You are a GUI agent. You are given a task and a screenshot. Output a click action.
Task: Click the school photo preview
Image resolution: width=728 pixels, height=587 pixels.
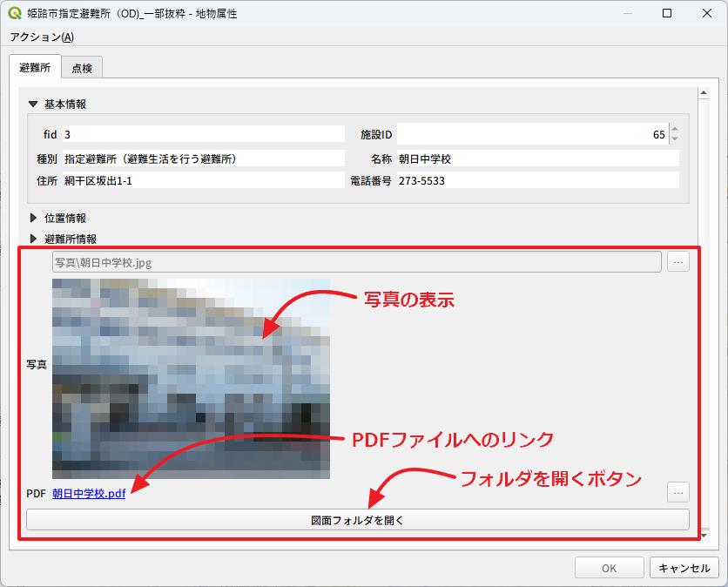click(x=191, y=378)
